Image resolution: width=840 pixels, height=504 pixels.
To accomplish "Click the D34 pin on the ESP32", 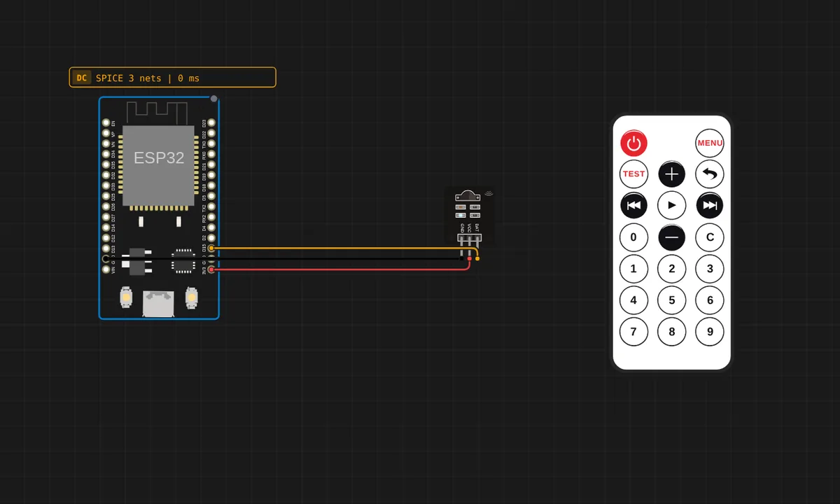I will (106, 154).
